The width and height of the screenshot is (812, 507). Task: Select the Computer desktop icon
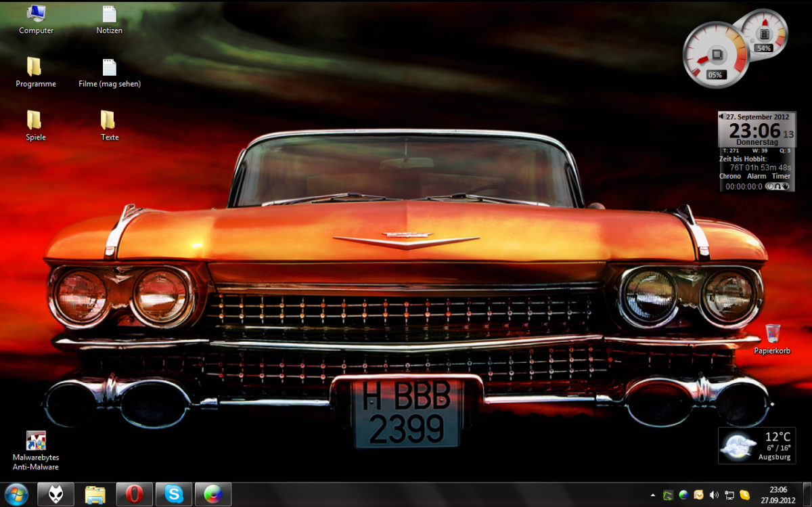pos(36,14)
